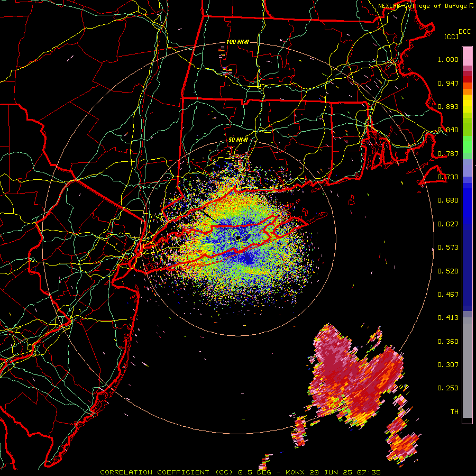Select the 0.893 scale value

(x=448, y=106)
